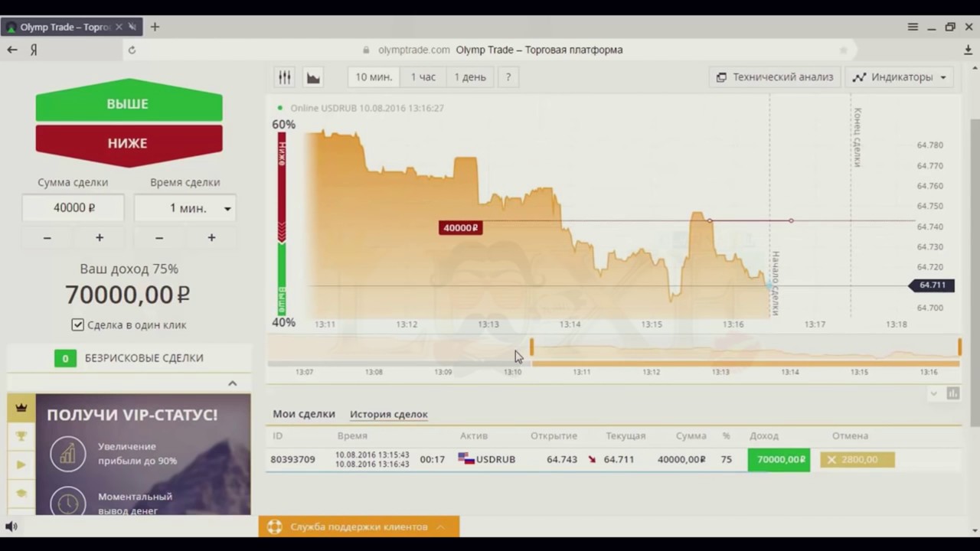The image size is (980, 551).
Task: Increase deal time with plus button
Action: (x=211, y=238)
